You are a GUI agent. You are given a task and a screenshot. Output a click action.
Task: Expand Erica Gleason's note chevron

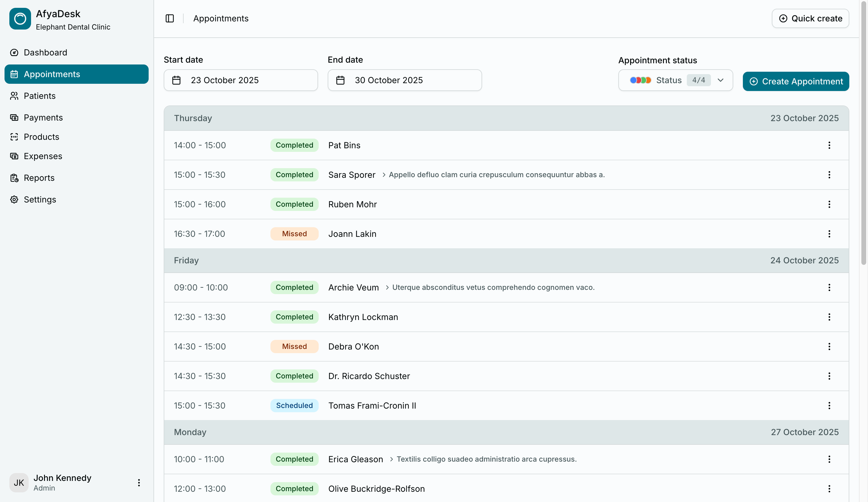point(391,459)
